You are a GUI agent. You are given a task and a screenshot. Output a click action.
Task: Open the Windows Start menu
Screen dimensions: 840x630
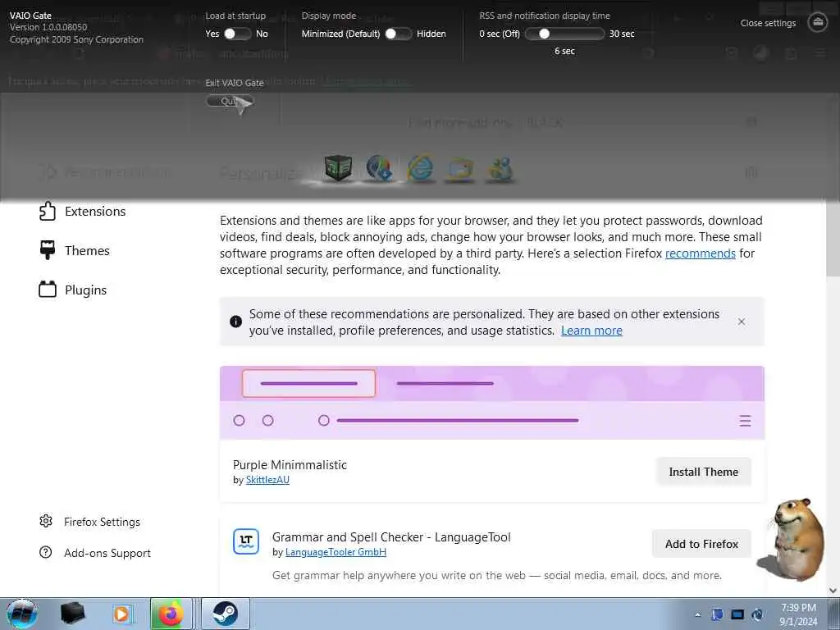click(21, 614)
